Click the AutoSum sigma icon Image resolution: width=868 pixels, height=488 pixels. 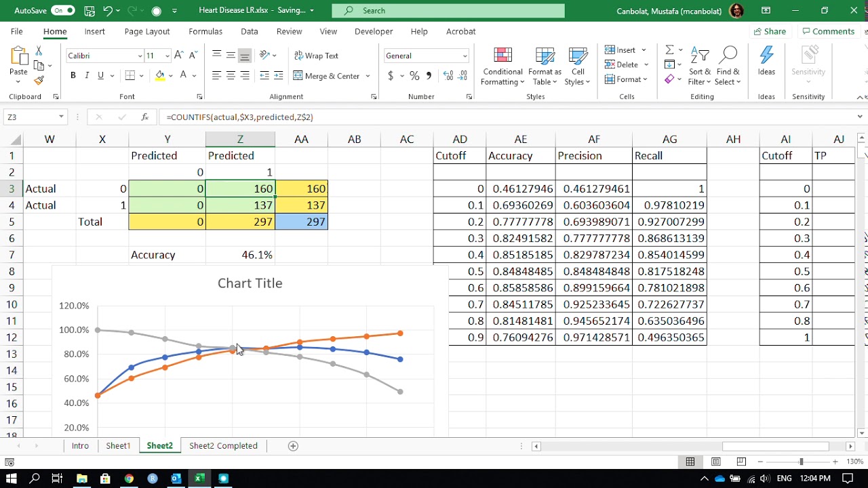[669, 50]
